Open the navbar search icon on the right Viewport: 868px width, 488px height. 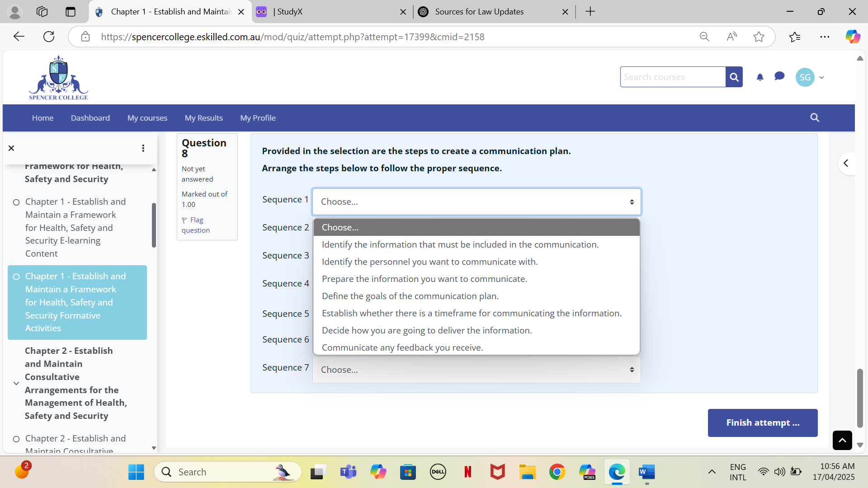point(814,117)
